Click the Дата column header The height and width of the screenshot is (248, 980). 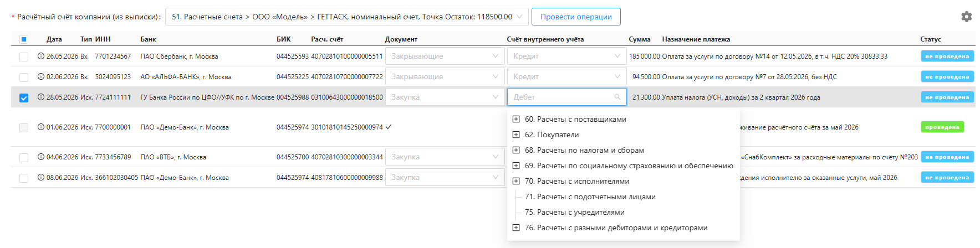pyautogui.click(x=54, y=39)
